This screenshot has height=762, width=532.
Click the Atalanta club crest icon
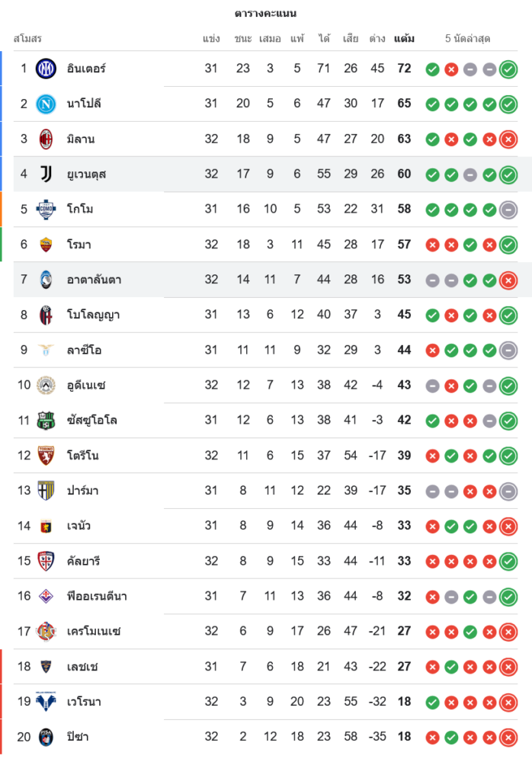click(46, 280)
